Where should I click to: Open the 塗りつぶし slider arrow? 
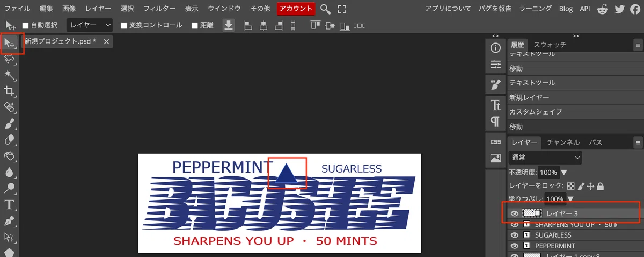click(x=570, y=199)
